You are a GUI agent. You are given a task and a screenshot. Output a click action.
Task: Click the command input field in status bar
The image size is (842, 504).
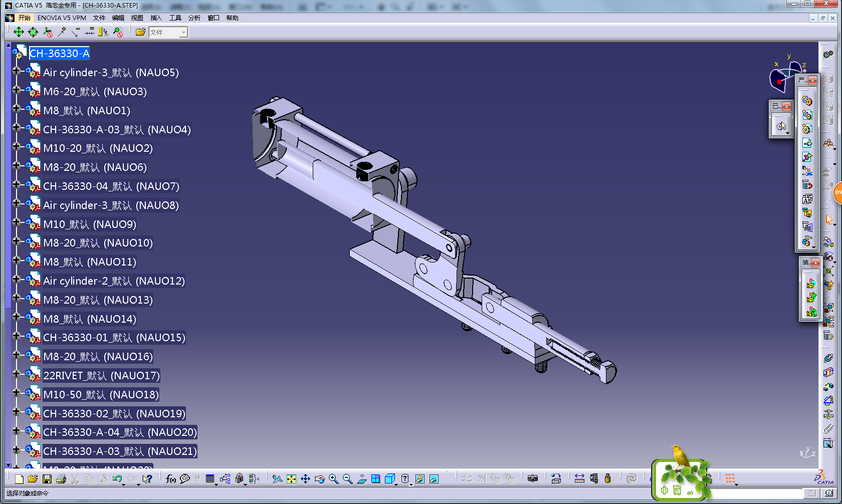(x=758, y=493)
